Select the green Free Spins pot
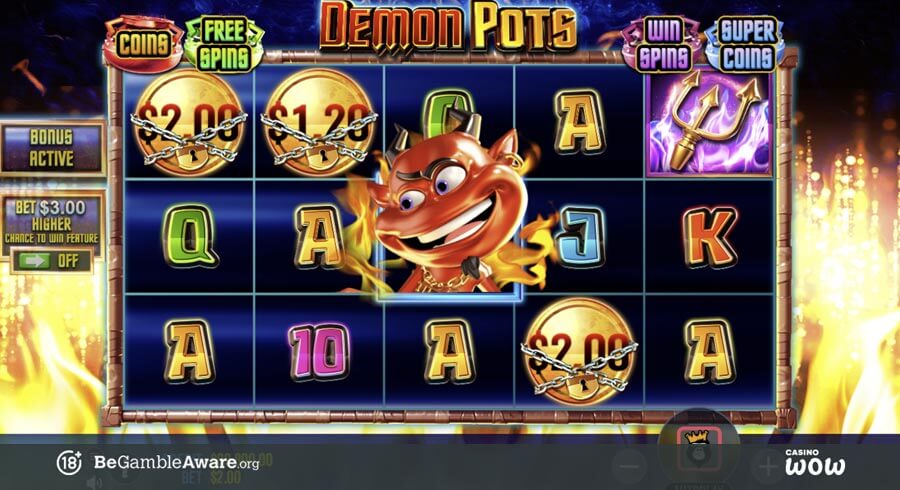900x490 pixels. pyautogui.click(x=224, y=44)
